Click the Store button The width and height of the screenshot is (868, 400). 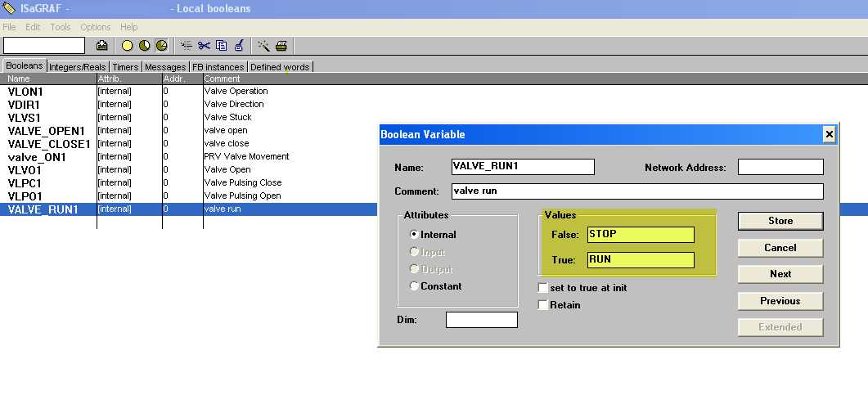pyautogui.click(x=780, y=221)
